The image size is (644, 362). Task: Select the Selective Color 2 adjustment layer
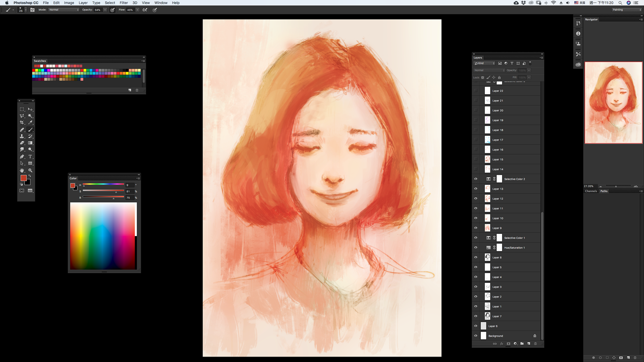515,179
